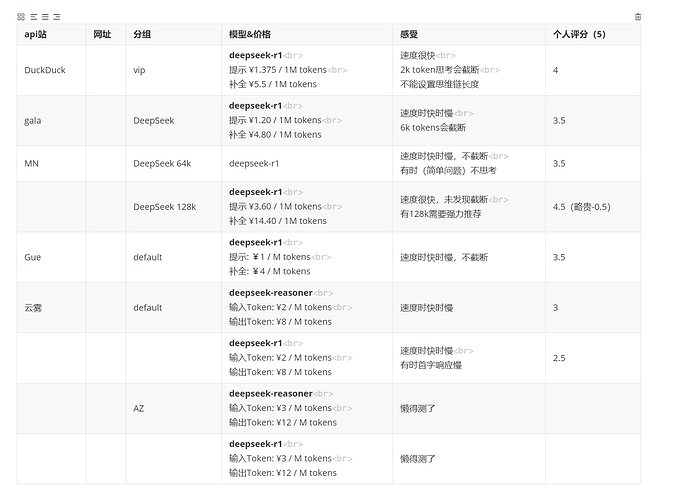This screenshot has width=673, height=500.
Task: Select the '感受' column header
Action: point(409,34)
